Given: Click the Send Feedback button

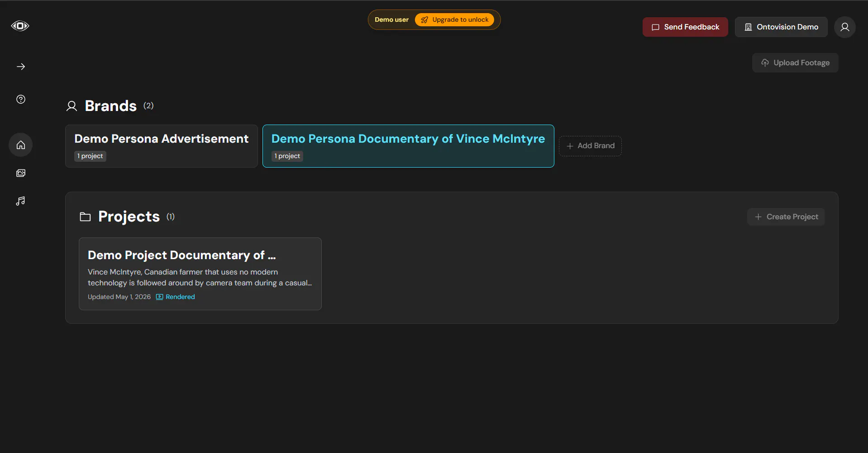Looking at the screenshot, I should (685, 27).
